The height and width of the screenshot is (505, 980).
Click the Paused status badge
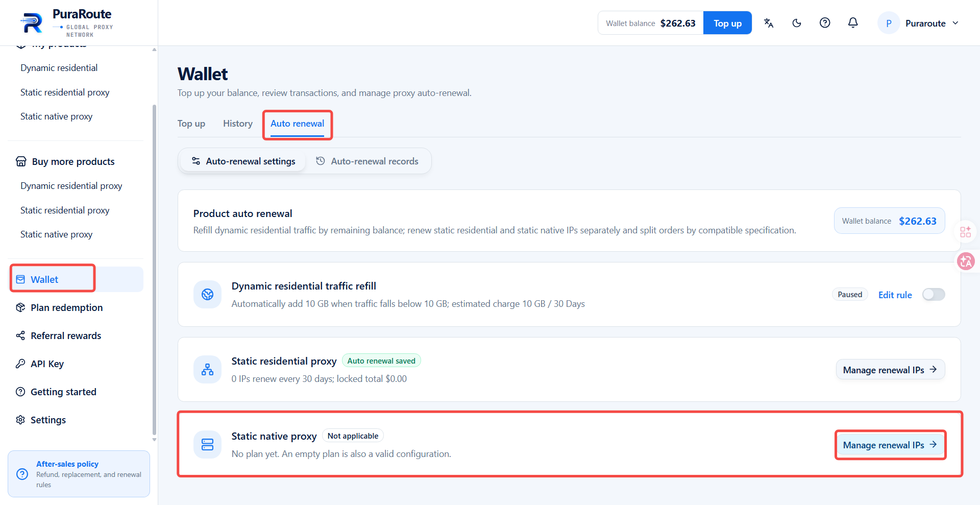[850, 295]
